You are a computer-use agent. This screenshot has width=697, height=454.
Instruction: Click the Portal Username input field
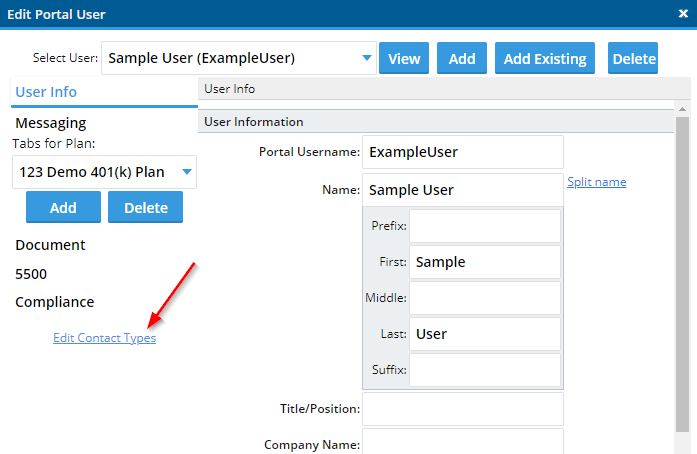463,152
